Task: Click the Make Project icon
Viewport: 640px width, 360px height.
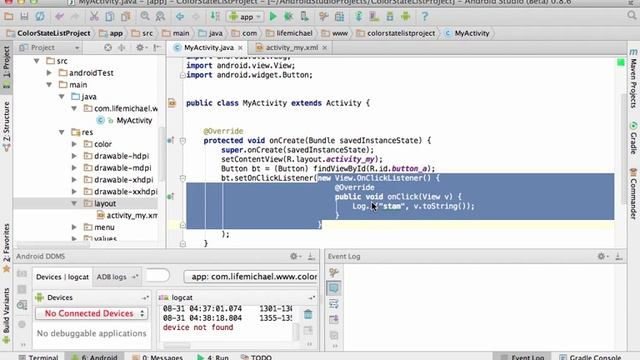Action: [215, 17]
